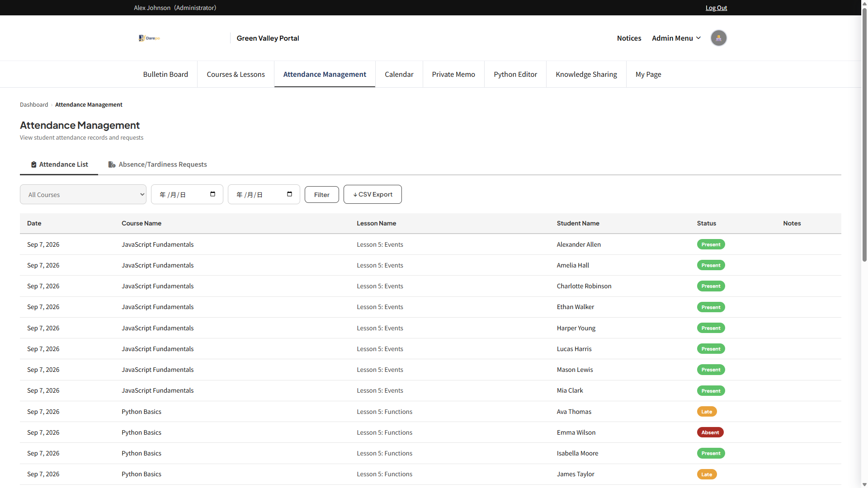This screenshot has height=488, width=868.
Task: Open the user avatar profile icon
Action: [x=718, y=38]
